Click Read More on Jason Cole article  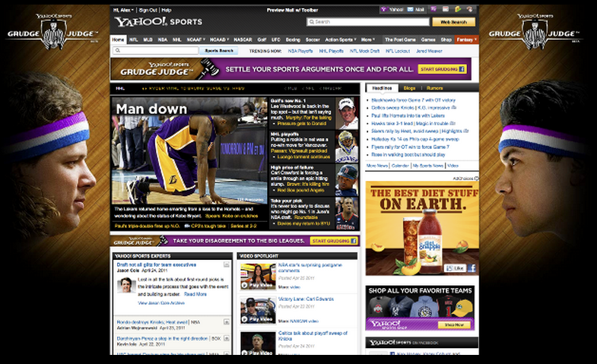tap(195, 294)
